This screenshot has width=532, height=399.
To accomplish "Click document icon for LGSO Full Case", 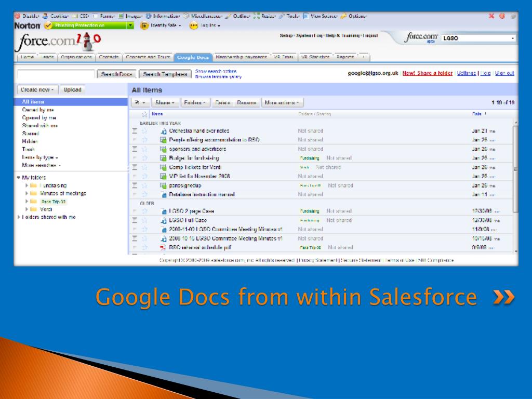I will (164, 220).
